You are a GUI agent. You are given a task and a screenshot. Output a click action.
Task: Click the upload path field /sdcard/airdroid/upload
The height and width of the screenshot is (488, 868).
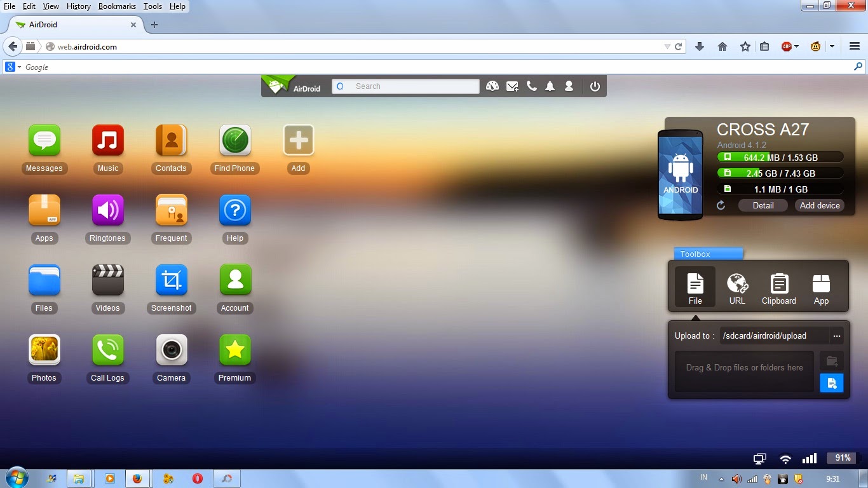(x=774, y=336)
